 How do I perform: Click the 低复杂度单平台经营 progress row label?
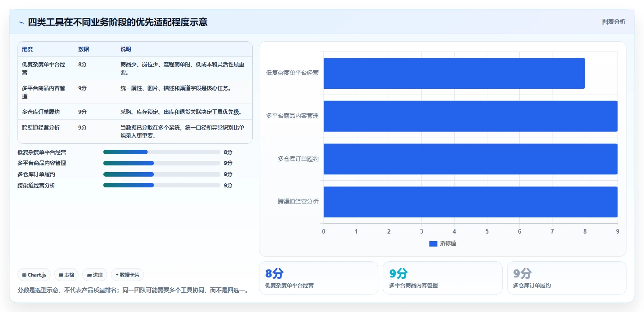tap(42, 152)
